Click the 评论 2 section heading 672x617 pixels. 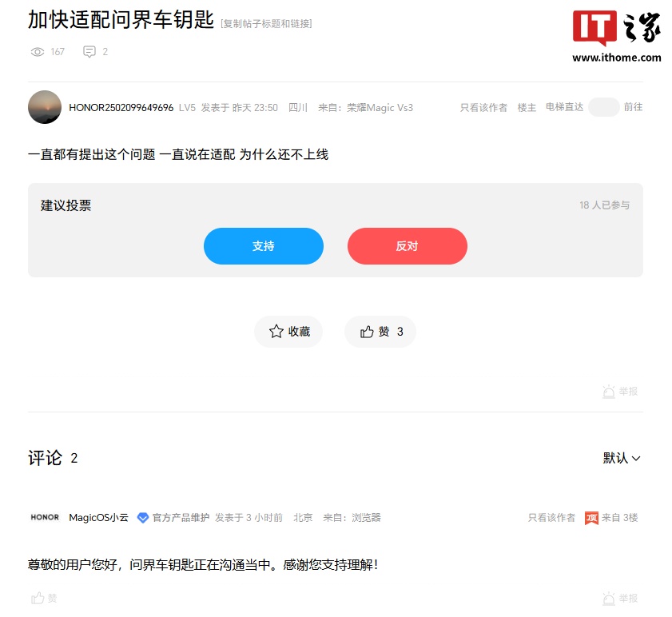point(53,458)
